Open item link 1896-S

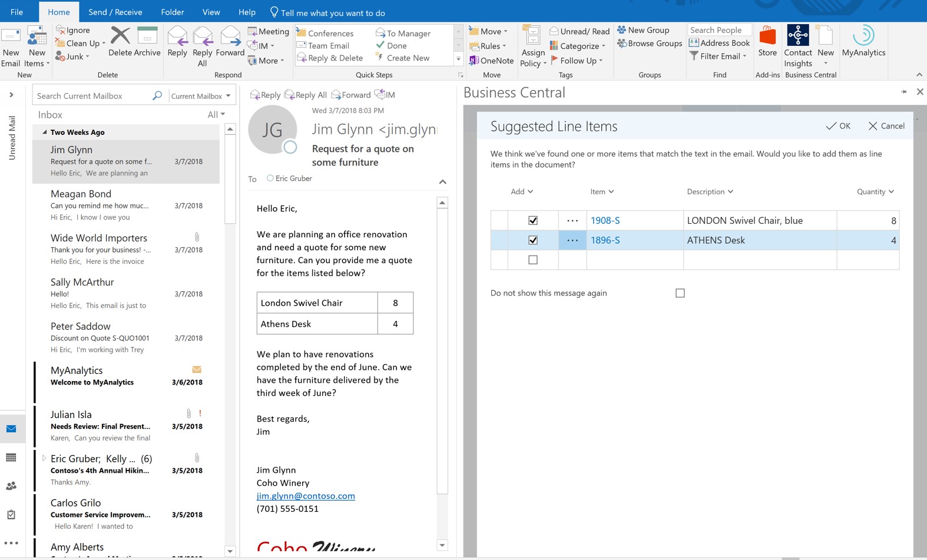click(605, 240)
